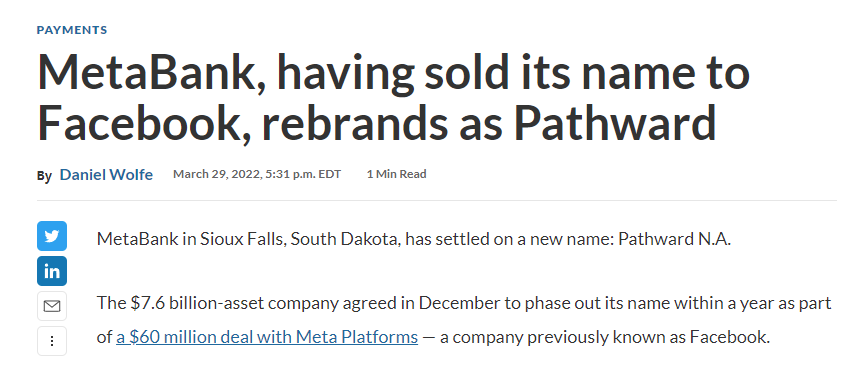The width and height of the screenshot is (853, 387).
Task: Click the words rebrands as in the headline
Action: click(383, 123)
